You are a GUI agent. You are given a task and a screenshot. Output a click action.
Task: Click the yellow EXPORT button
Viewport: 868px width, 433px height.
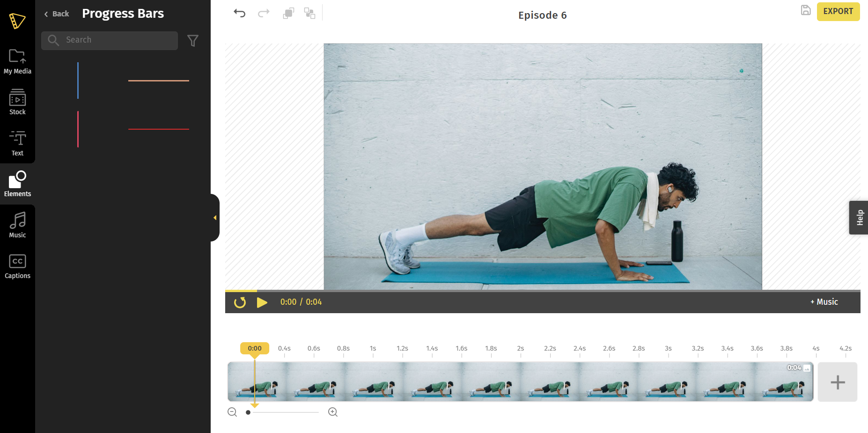pyautogui.click(x=838, y=11)
